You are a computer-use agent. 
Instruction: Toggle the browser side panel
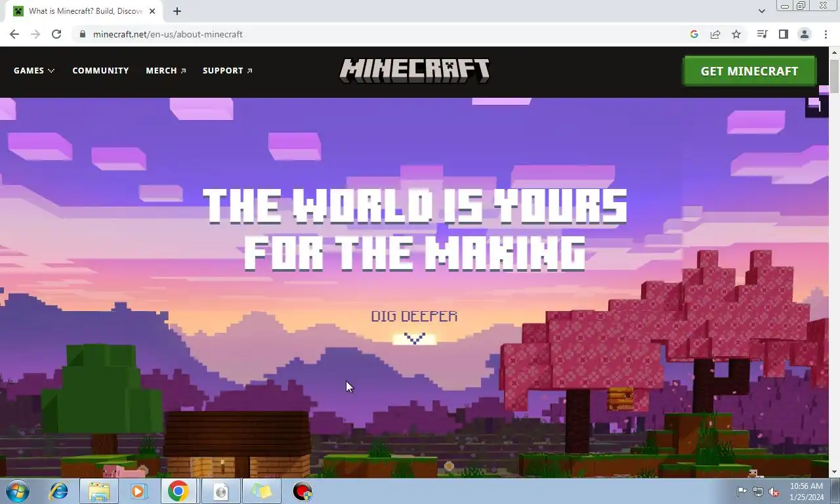coord(783,34)
